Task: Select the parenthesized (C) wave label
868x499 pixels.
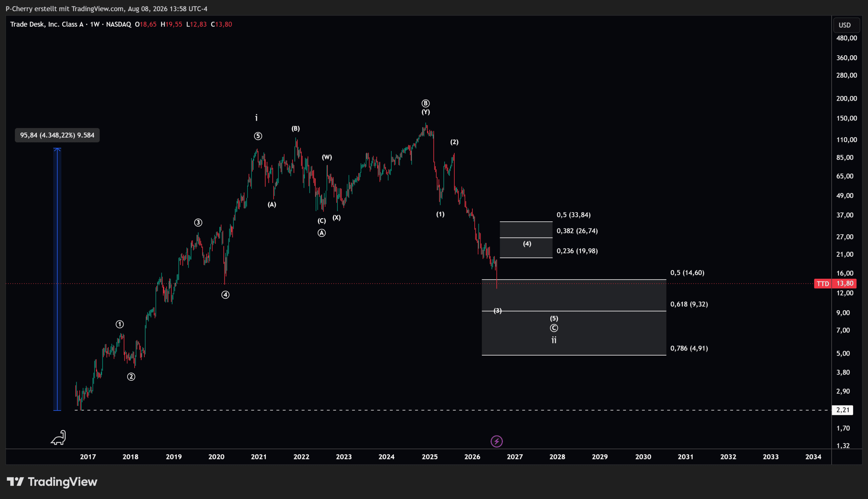Action: click(x=321, y=221)
